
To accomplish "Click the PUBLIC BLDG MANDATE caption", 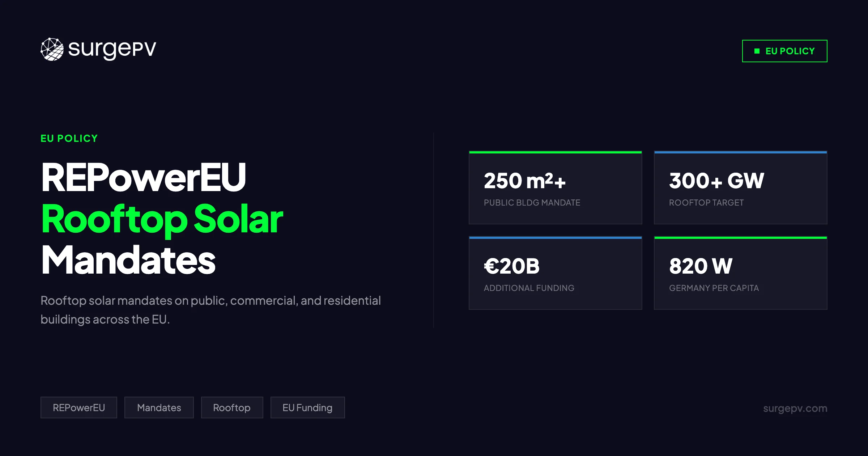I will click(x=532, y=203).
